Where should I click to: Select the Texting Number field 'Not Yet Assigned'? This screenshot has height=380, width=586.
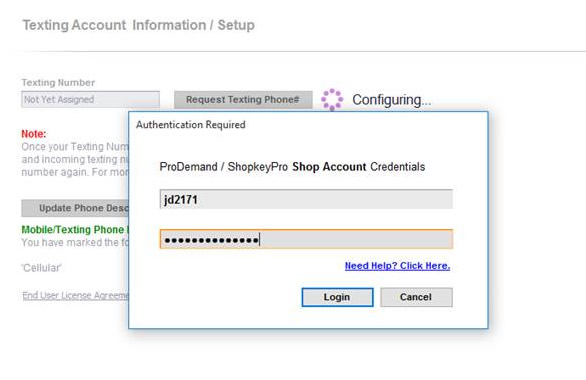coord(90,99)
